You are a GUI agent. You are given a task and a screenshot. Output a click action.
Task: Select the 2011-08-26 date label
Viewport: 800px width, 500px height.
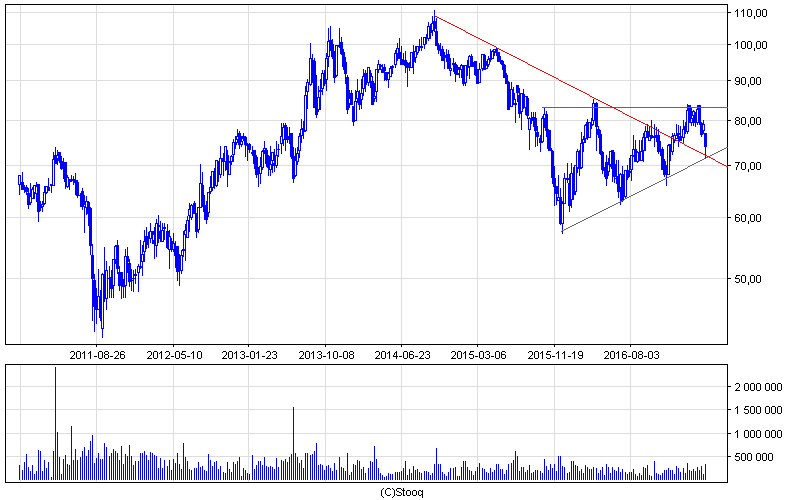point(97,355)
